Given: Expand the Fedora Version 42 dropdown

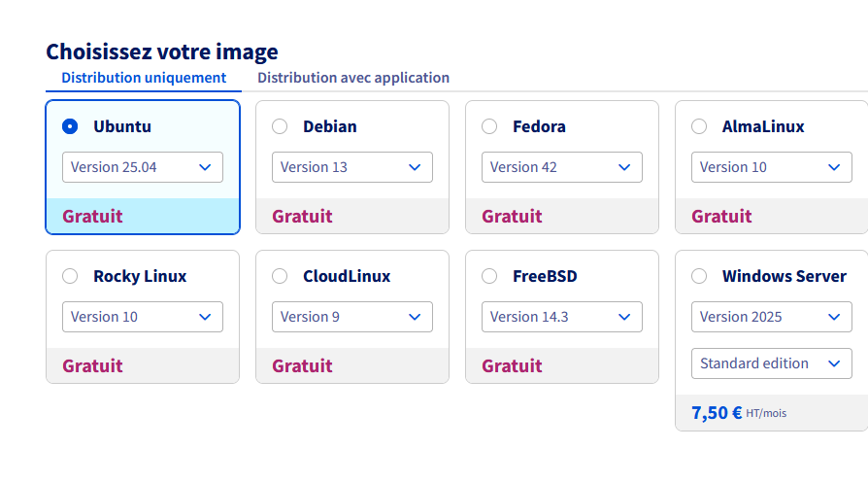Looking at the screenshot, I should (562, 167).
